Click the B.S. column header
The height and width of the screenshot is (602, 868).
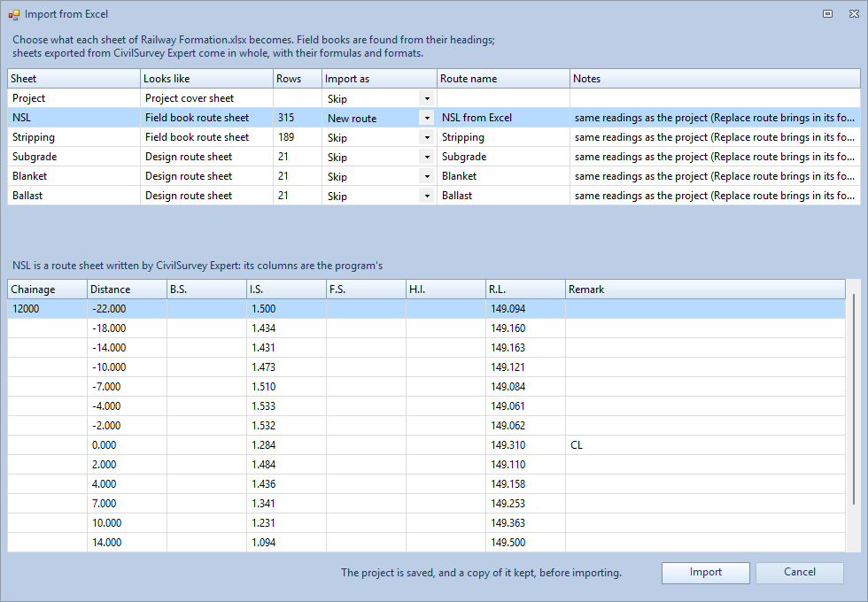206,289
